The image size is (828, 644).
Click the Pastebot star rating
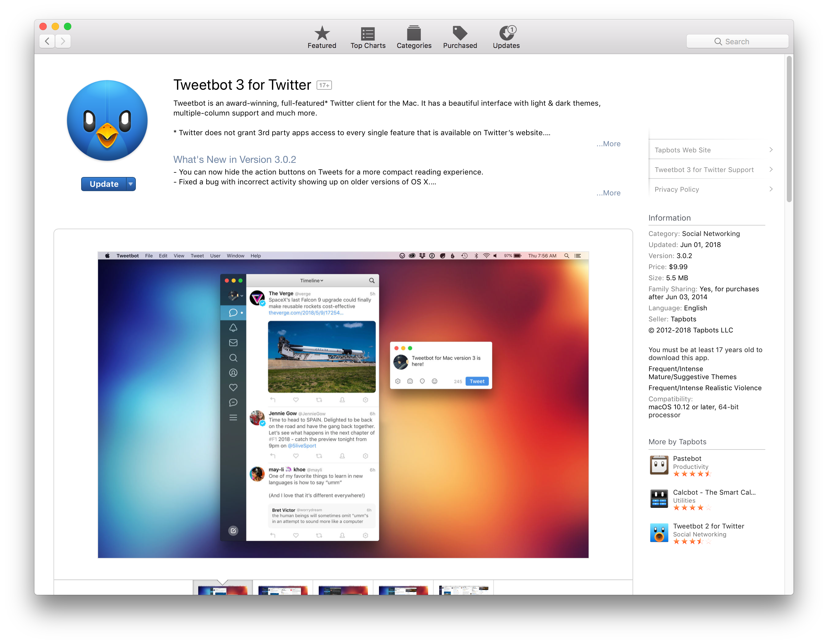point(692,474)
